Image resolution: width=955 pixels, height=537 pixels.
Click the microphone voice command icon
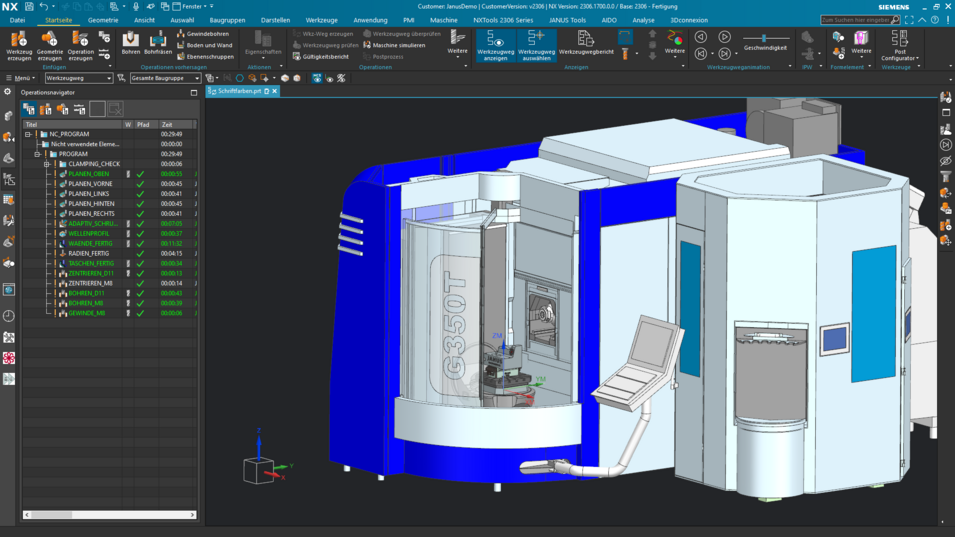pos(136,6)
